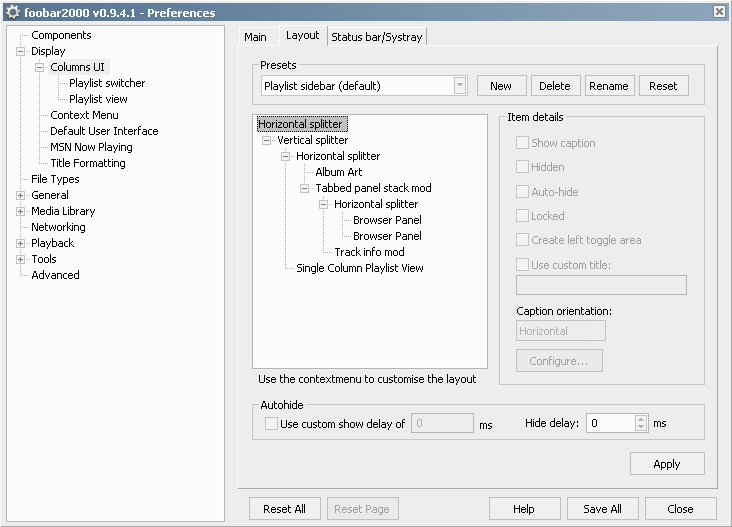Viewport: 732px width, 527px height.
Task: Collapse Tabbed panel stack mod node
Action: pyautogui.click(x=305, y=188)
